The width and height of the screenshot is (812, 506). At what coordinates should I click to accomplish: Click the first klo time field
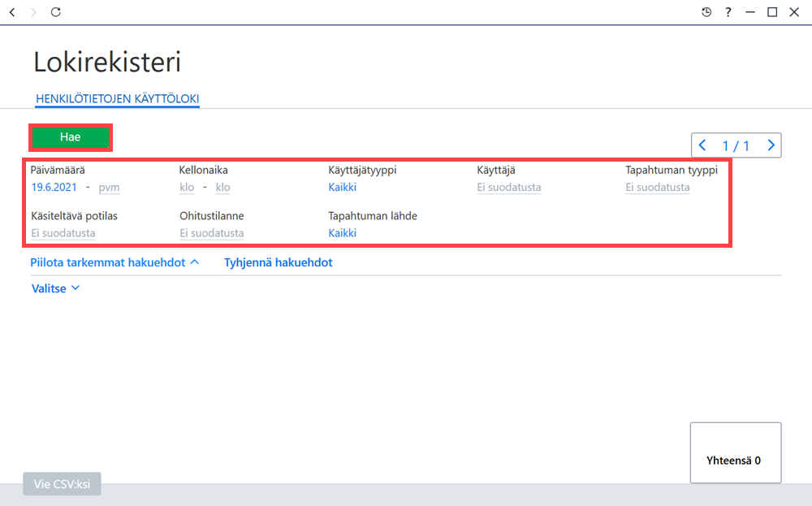pos(187,188)
